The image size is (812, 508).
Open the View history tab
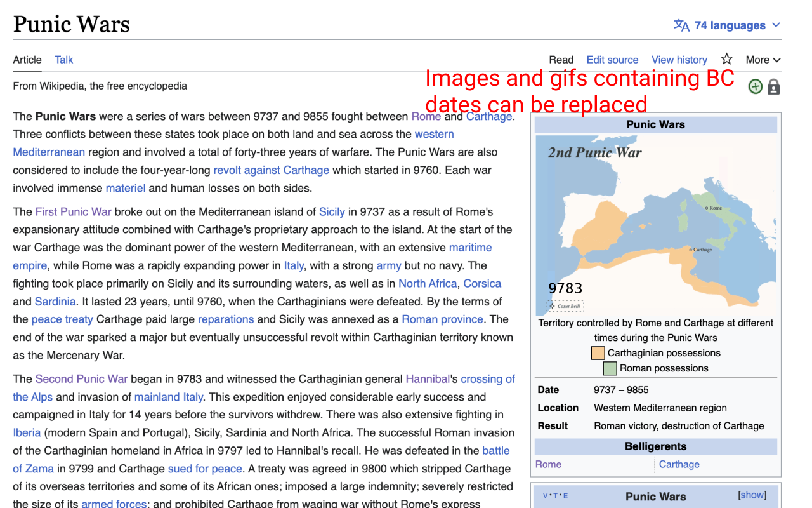point(679,59)
